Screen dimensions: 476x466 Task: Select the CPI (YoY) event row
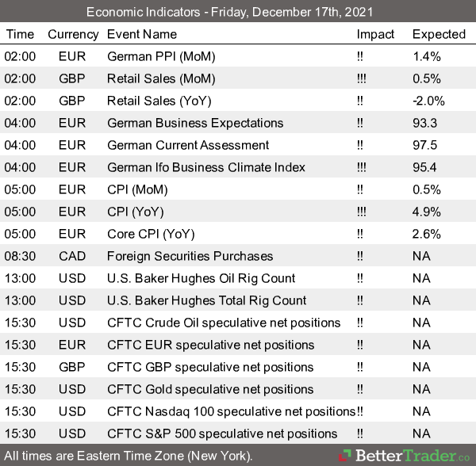coord(137,212)
